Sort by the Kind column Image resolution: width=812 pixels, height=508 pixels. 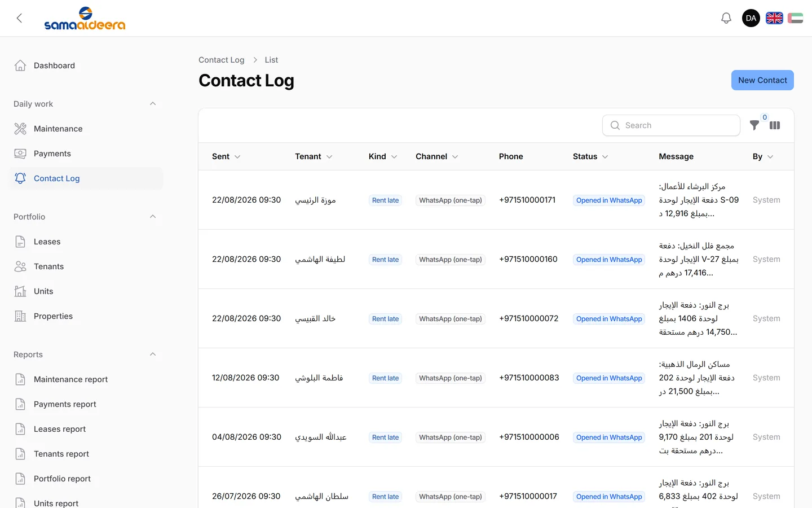tap(383, 156)
